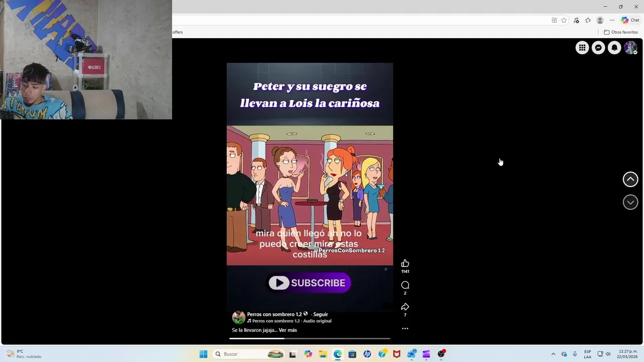Screen dimensions: 644x362
Task: Open Messenger chats
Action: click(x=598, y=48)
